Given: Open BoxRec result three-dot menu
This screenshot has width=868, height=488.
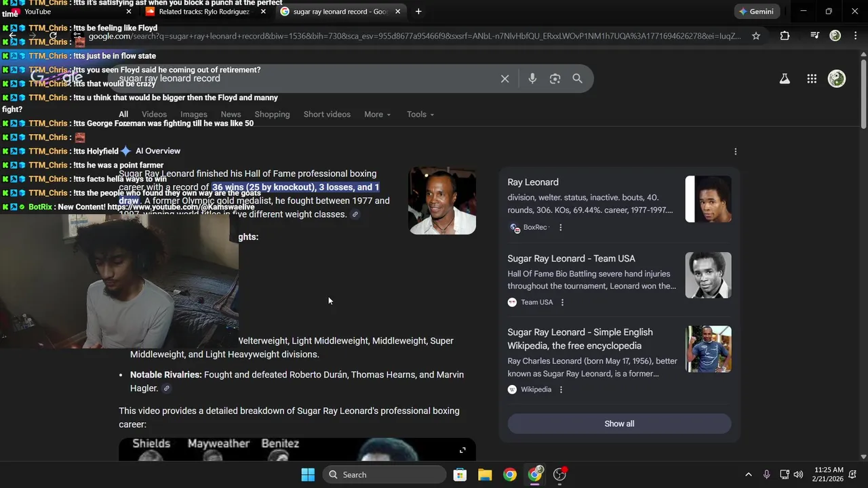Looking at the screenshot, I should tap(560, 228).
